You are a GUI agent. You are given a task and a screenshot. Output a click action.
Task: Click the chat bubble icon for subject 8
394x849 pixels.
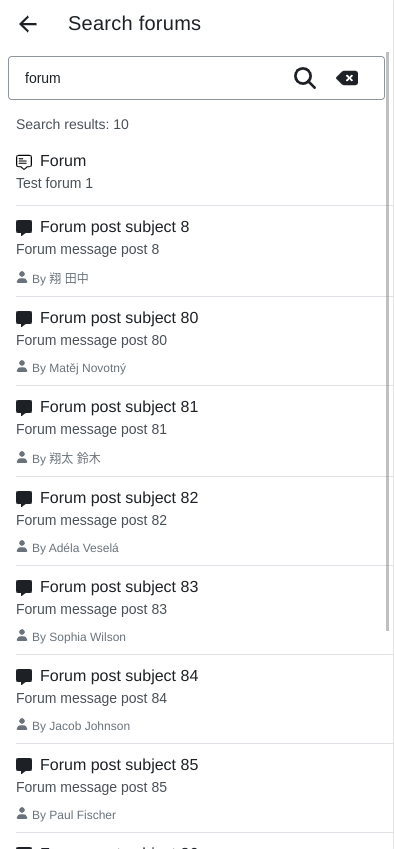coord(24,228)
